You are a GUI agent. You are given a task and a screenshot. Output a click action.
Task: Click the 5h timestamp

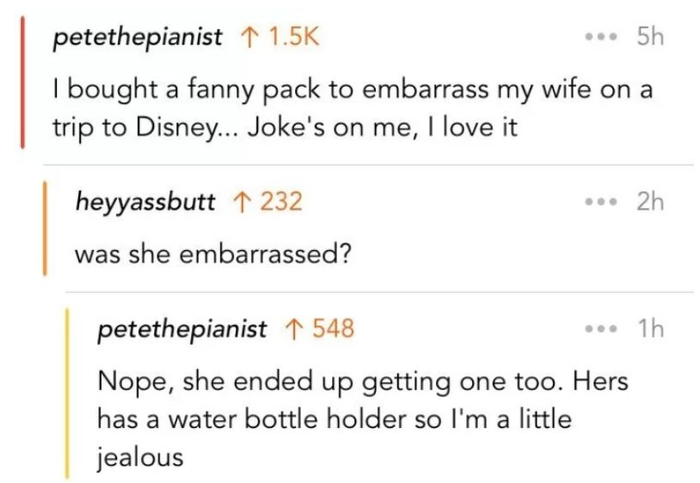[x=650, y=39]
